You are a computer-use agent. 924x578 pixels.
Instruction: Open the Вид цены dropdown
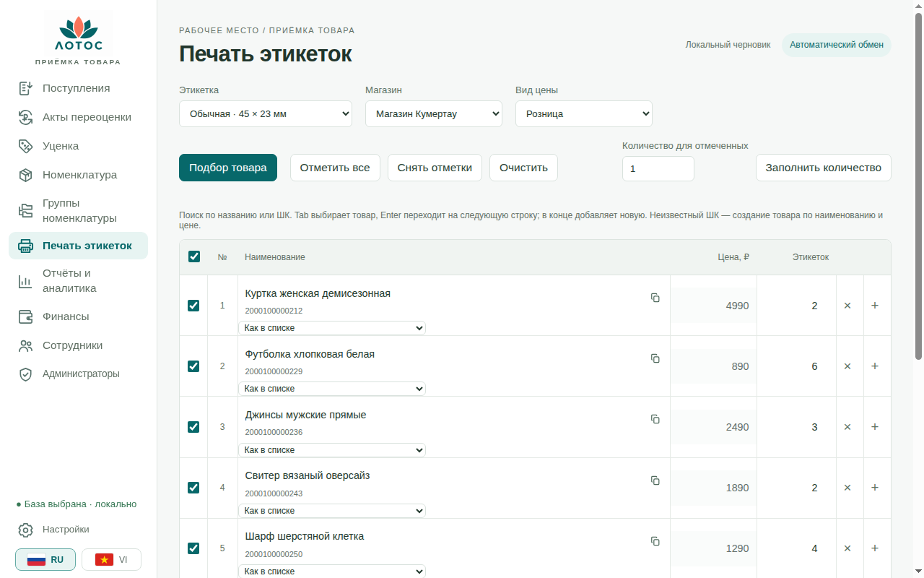point(584,114)
